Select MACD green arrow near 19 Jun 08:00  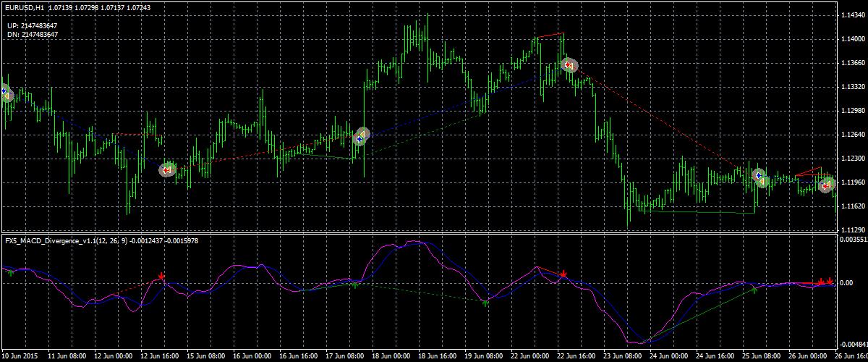485,303
